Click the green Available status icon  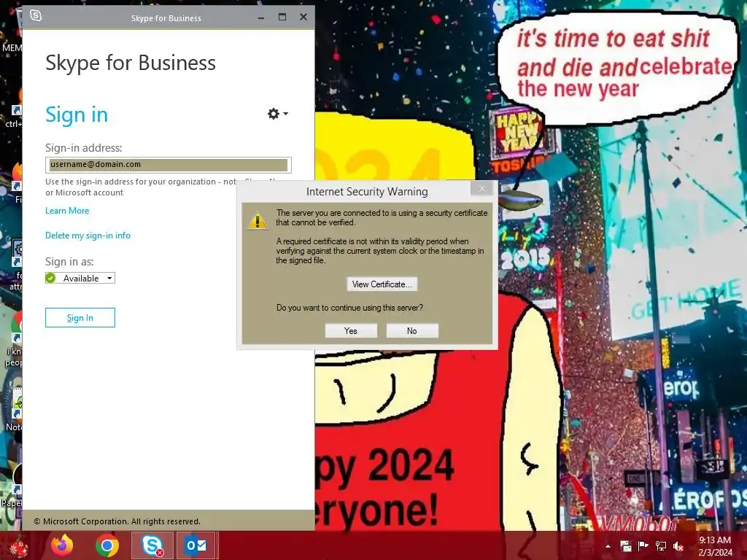pos(50,278)
